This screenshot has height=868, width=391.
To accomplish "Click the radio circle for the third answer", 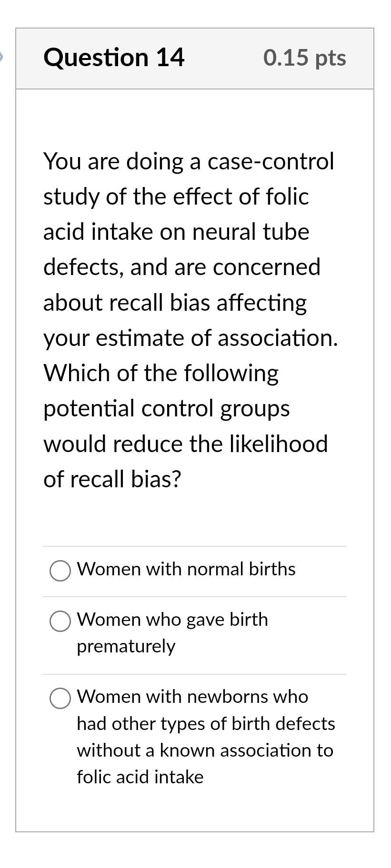I will coord(60,698).
